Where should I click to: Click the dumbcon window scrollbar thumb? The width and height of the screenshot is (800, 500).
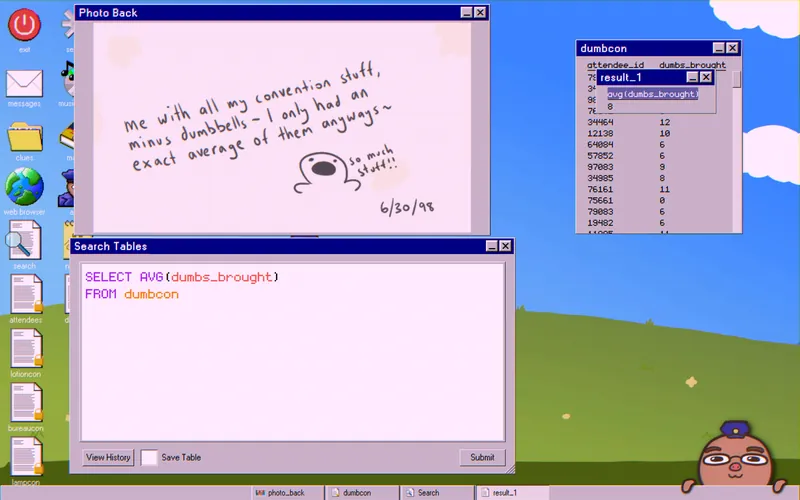[x=736, y=80]
